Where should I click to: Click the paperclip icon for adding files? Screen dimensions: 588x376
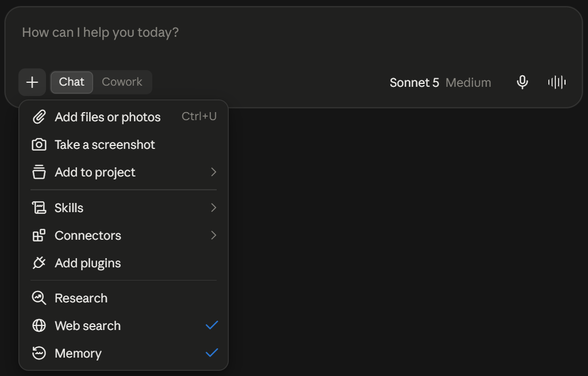click(x=39, y=117)
